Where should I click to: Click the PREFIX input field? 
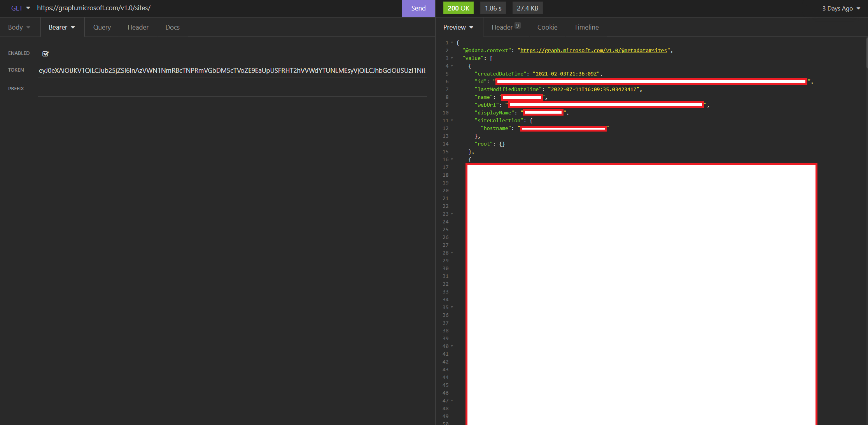point(232,89)
